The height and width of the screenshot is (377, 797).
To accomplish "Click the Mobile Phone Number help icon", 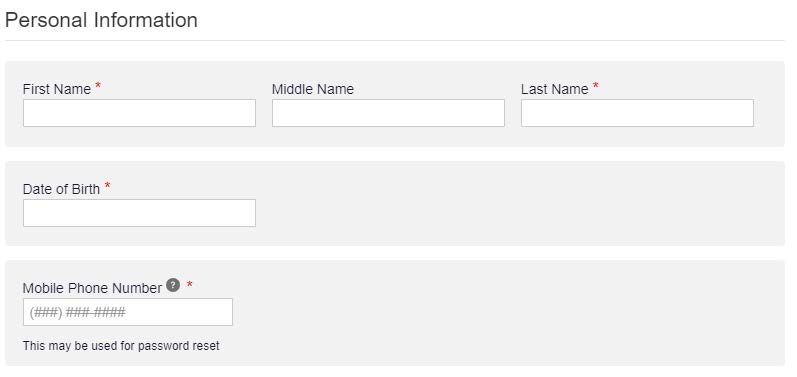I will point(173,285).
